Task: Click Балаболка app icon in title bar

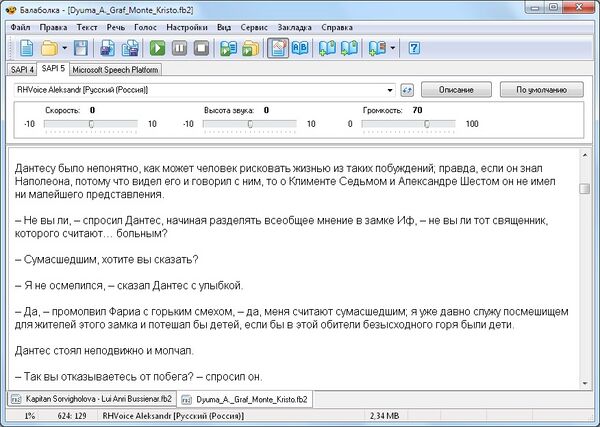Action: [x=11, y=10]
